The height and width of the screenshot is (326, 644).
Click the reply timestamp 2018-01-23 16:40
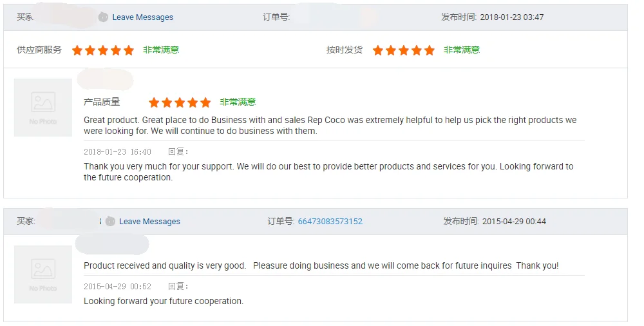(x=117, y=152)
